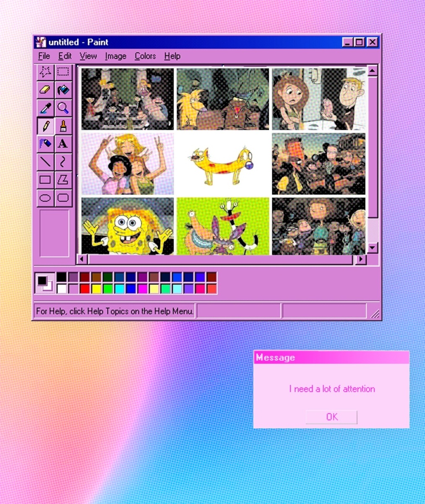Click the image of two beavers
Screen dimensions: 425x504
[x=223, y=99]
